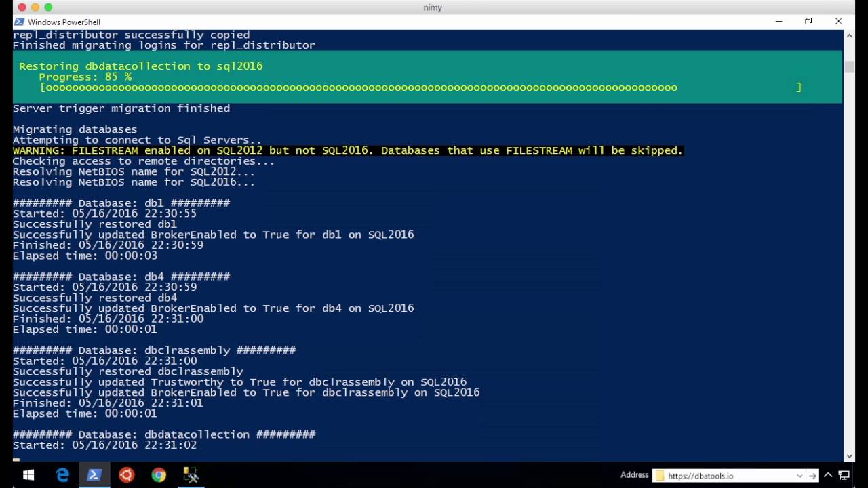Switch to PowerShell taskbar icon
This screenshot has height=488, width=868.
pos(94,475)
